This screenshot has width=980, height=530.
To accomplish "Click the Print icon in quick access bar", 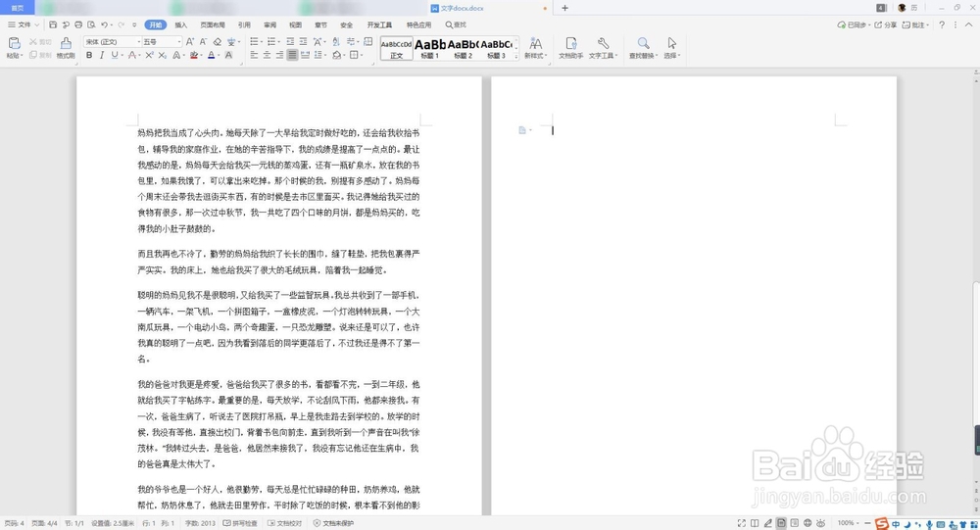I will tap(78, 25).
